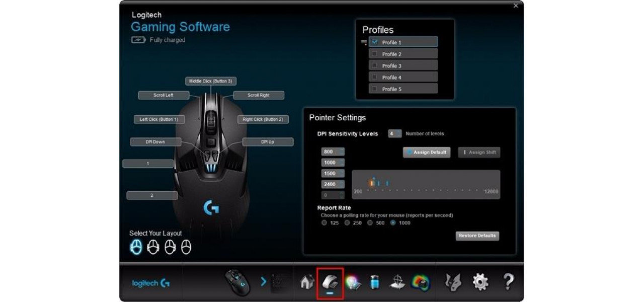Click the "DPI Sensitivity Levels" label
The image size is (644, 302).
click(348, 134)
